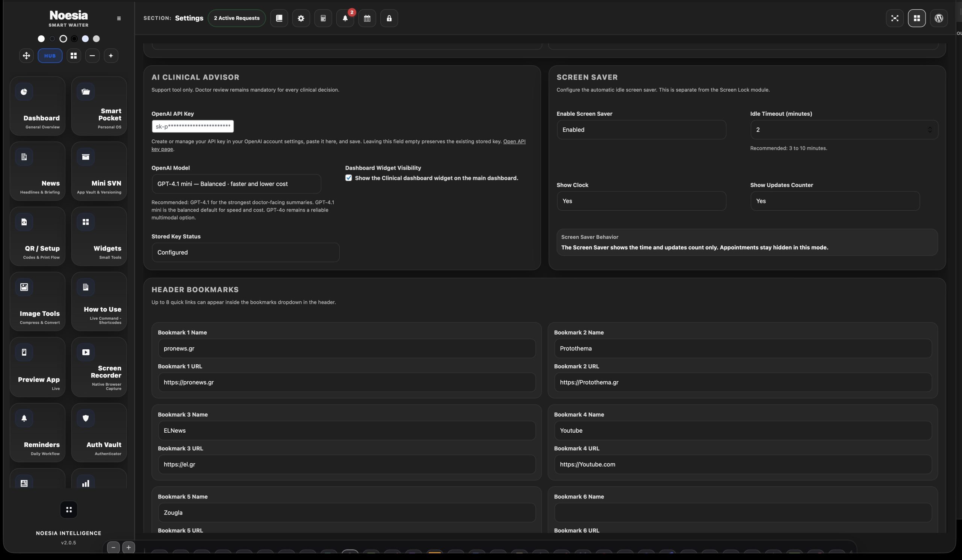Viewport: 962px width, 560px height.
Task: Click the screen lock padlock icon
Action: (389, 18)
